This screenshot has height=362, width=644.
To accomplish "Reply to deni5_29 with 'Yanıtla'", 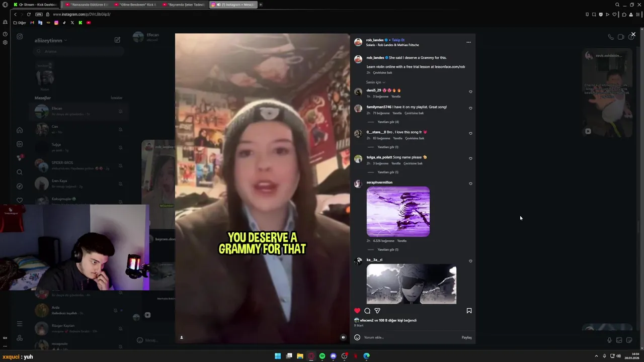I will 396,96.
